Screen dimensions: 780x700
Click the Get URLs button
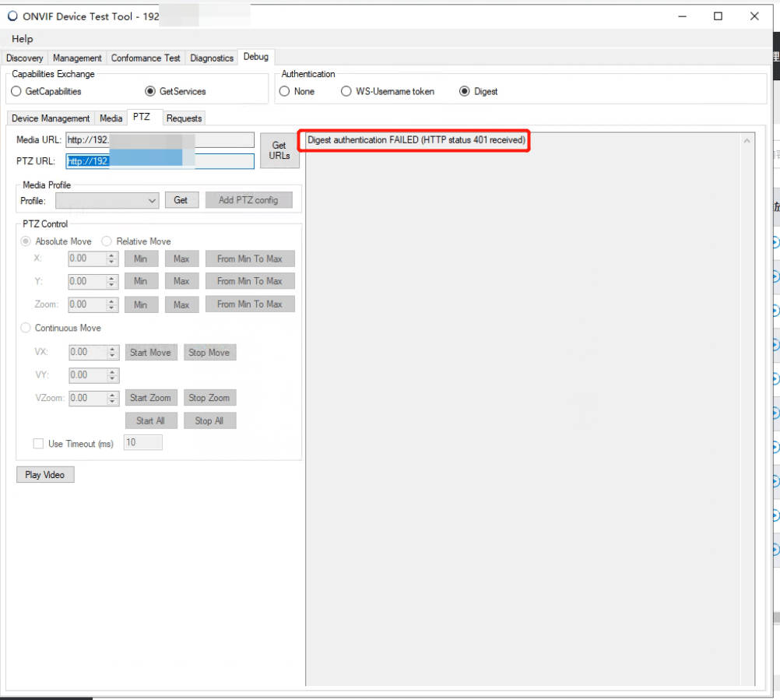point(279,150)
